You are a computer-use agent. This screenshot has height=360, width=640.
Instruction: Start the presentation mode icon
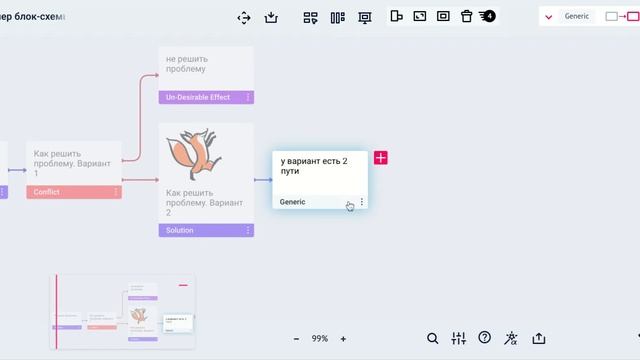point(364,18)
